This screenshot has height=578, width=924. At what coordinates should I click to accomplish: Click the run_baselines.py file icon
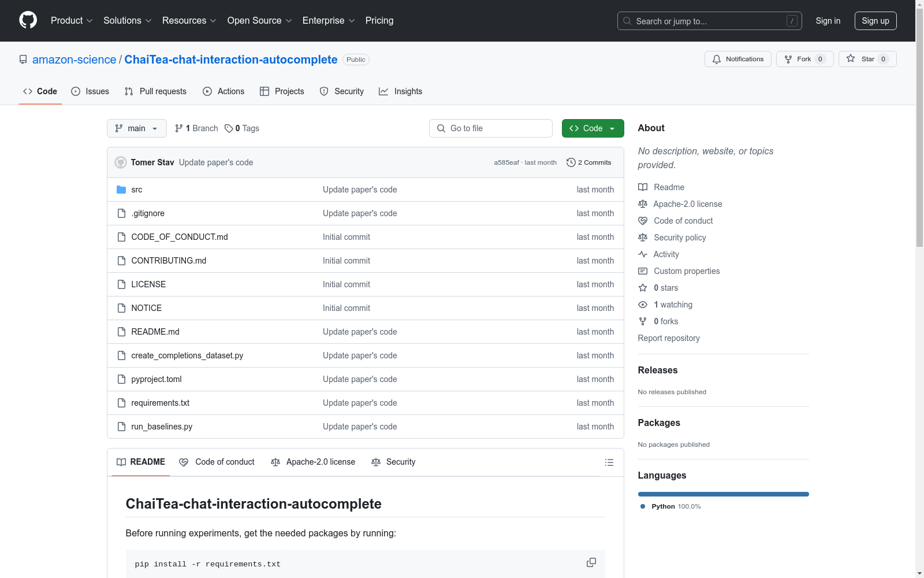(121, 427)
